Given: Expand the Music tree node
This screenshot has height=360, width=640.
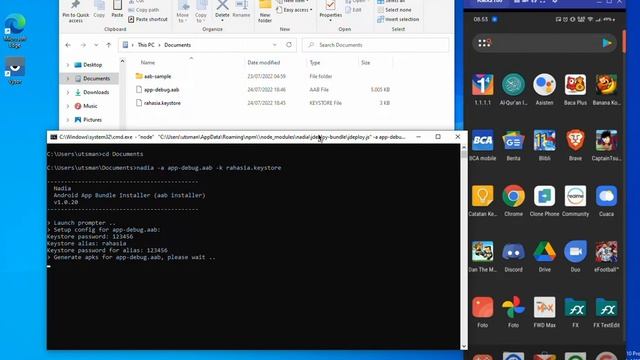Looking at the screenshot, I should tap(68, 106).
